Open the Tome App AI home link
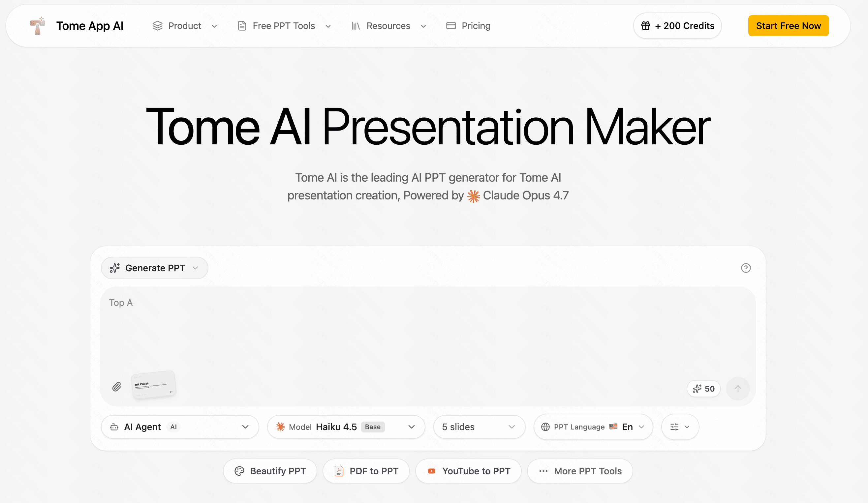Image resolution: width=868 pixels, height=503 pixels. pyautogui.click(x=77, y=26)
